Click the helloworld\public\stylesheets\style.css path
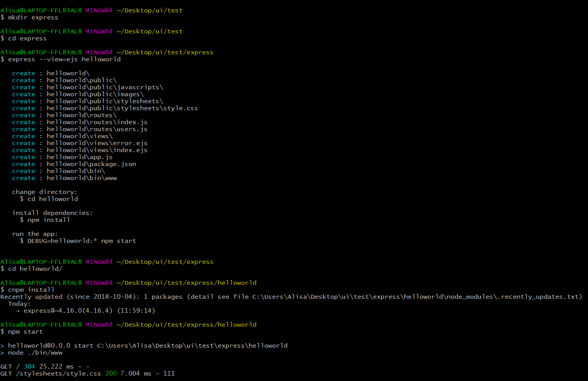588x381 pixels. (x=122, y=108)
